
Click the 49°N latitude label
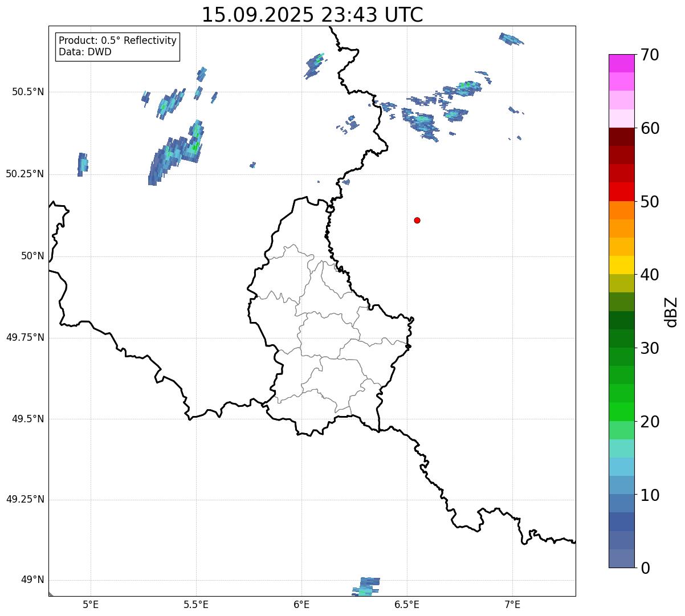point(32,580)
